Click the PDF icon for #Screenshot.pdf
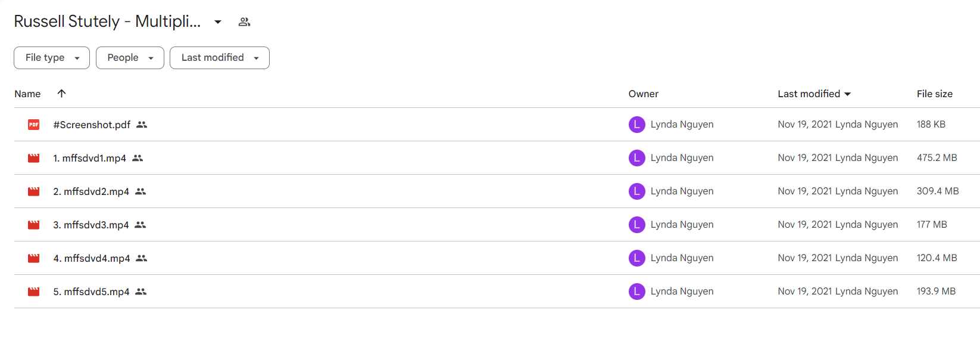 (x=34, y=125)
